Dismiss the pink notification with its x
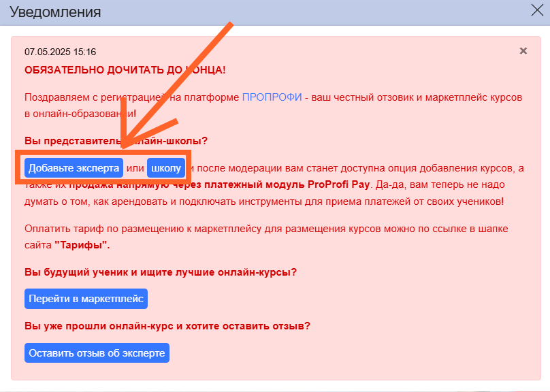The height and width of the screenshot is (392, 550). pyautogui.click(x=523, y=51)
